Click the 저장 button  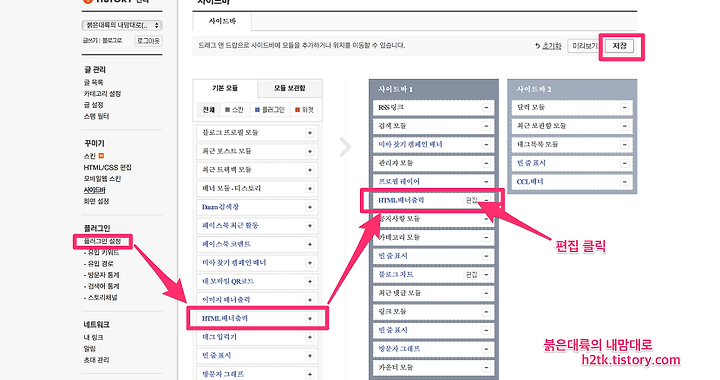tap(619, 46)
